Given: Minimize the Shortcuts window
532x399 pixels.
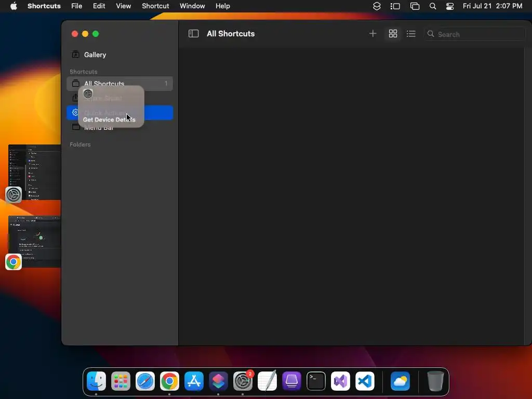Looking at the screenshot, I should coord(85,34).
